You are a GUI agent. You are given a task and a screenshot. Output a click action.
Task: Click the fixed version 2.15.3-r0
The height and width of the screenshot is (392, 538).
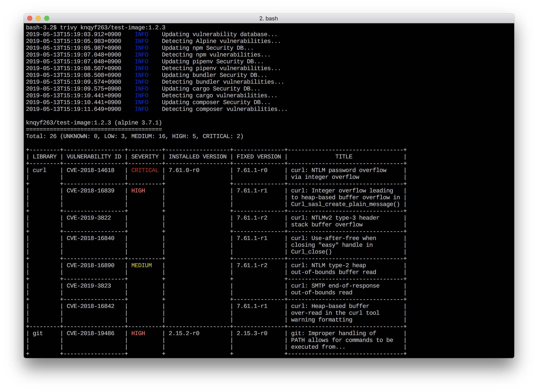coord(252,333)
